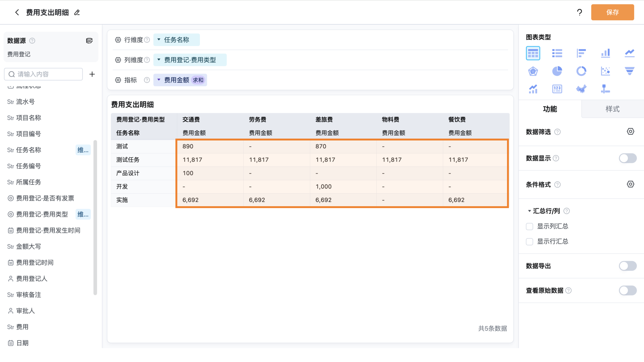Enable the 数据导出 switch
This screenshot has height=362, width=644.
click(628, 266)
